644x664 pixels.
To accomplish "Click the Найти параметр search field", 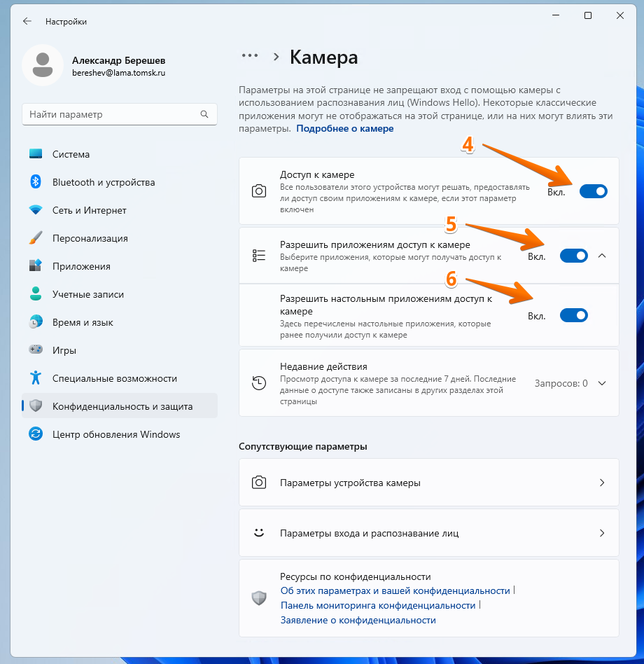I will click(119, 113).
